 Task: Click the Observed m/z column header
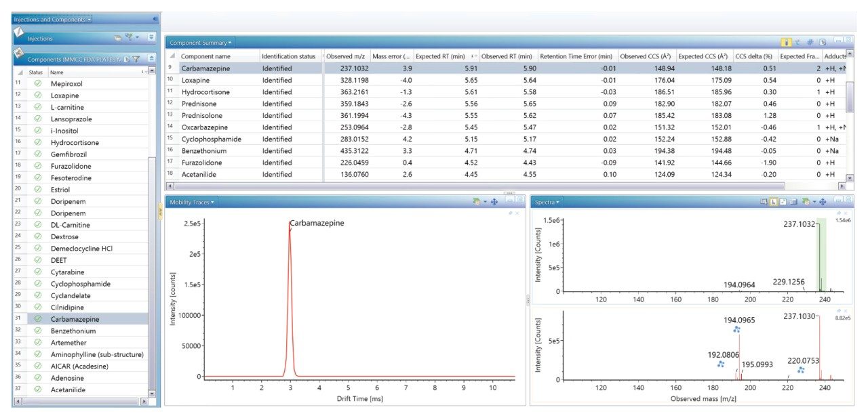tap(346, 56)
